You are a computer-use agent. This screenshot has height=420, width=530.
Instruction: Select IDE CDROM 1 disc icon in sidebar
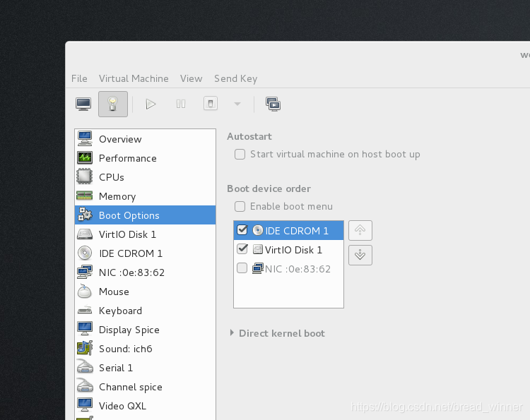click(x=85, y=253)
